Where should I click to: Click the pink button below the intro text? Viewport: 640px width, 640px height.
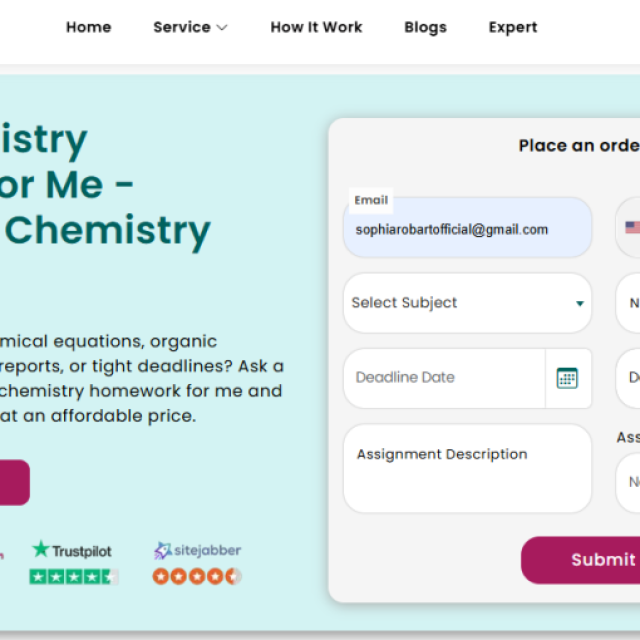point(14,482)
